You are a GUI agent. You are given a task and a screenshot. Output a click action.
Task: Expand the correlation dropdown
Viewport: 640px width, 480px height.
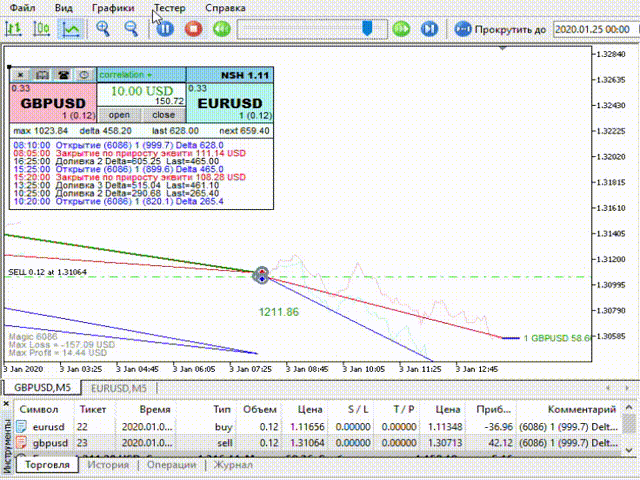[x=126, y=75]
